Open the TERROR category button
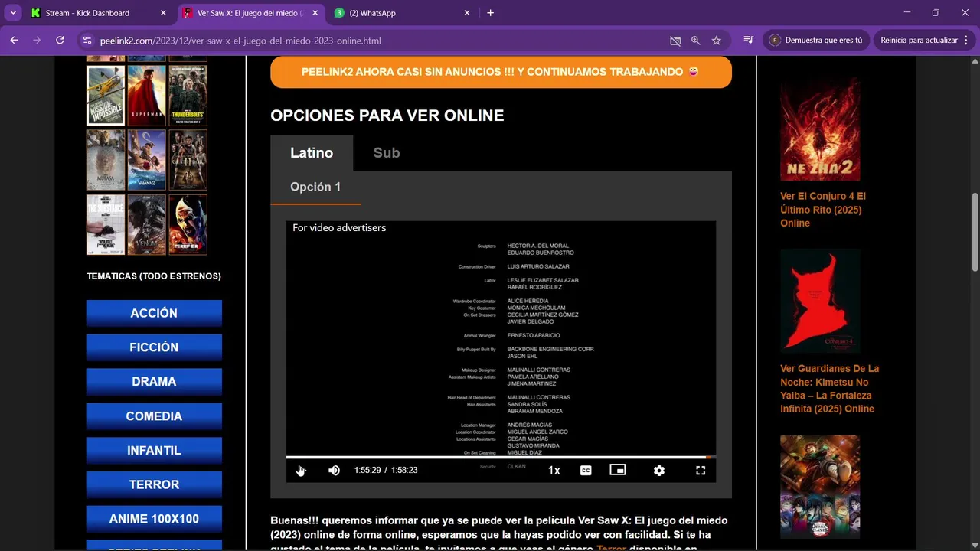 154,484
